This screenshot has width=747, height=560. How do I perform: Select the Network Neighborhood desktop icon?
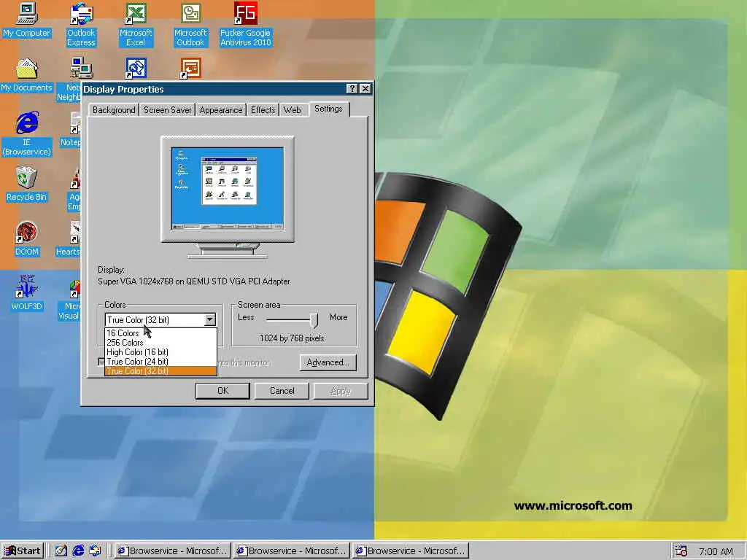coord(70,79)
